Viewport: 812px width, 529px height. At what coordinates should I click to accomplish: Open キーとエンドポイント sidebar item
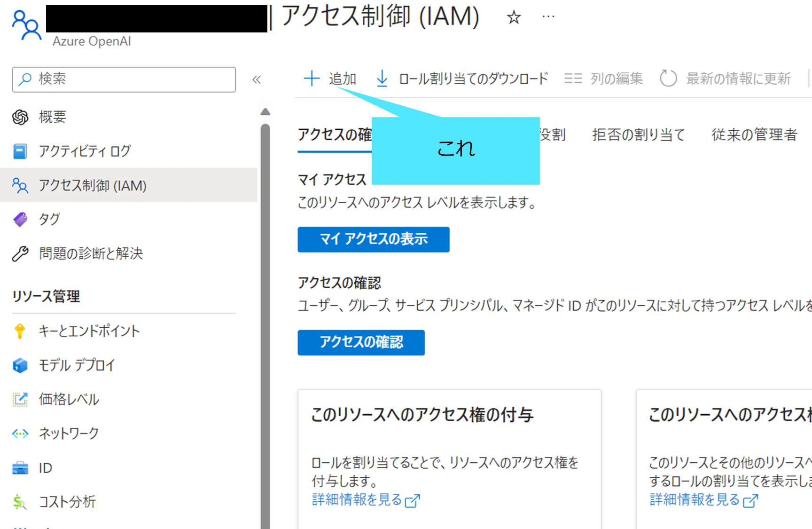pos(128,331)
